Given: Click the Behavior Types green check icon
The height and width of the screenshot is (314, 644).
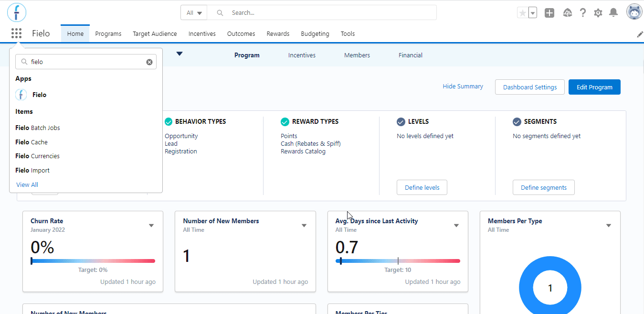Looking at the screenshot, I should (168, 121).
